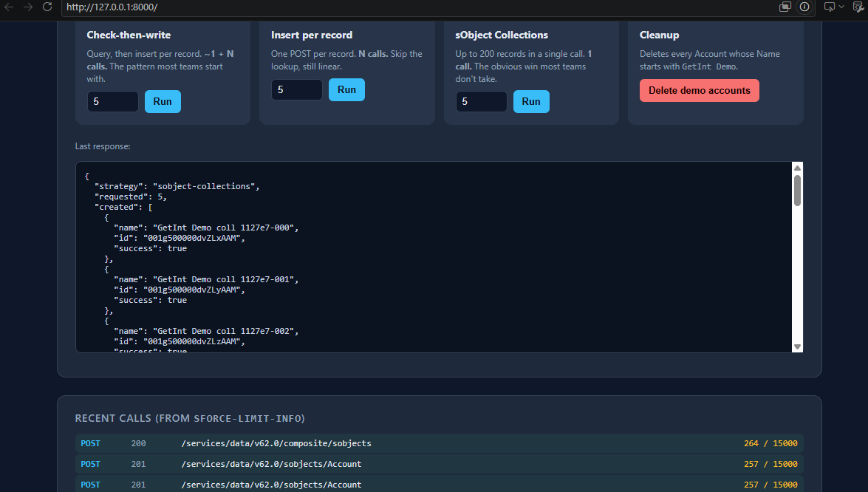Click the name line ending coll 1127e7-001
The image size is (868, 492).
(207, 279)
